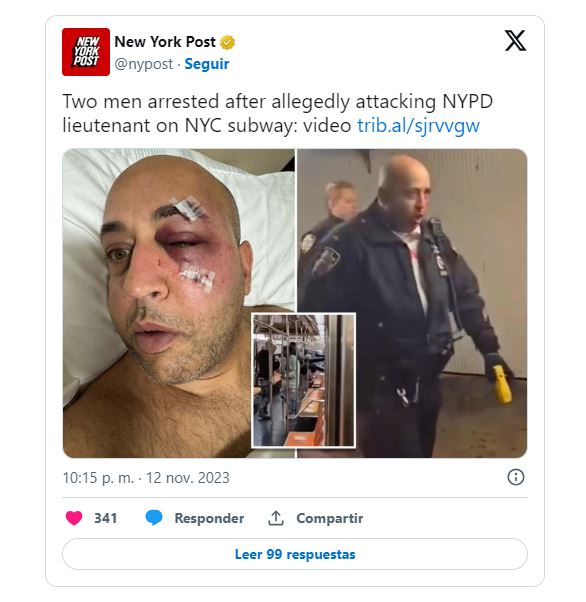Open the injured man's hospital photo
Screen dimensions: 586x602
coord(179,303)
